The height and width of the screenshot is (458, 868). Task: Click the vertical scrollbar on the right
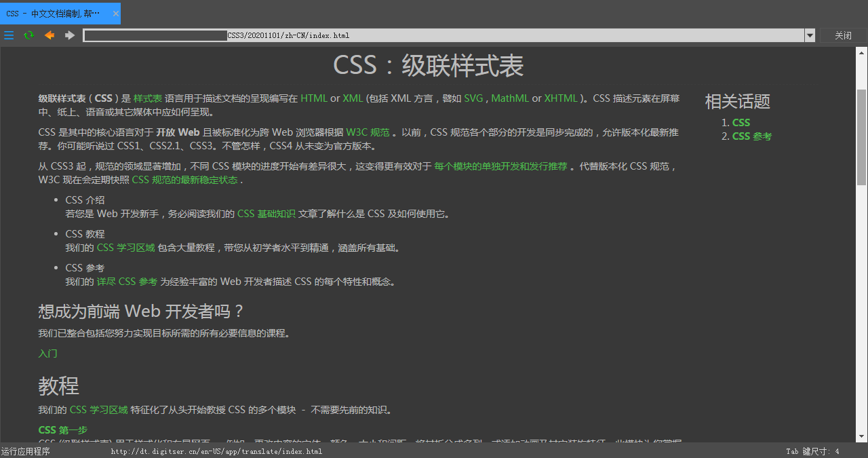[x=862, y=122]
